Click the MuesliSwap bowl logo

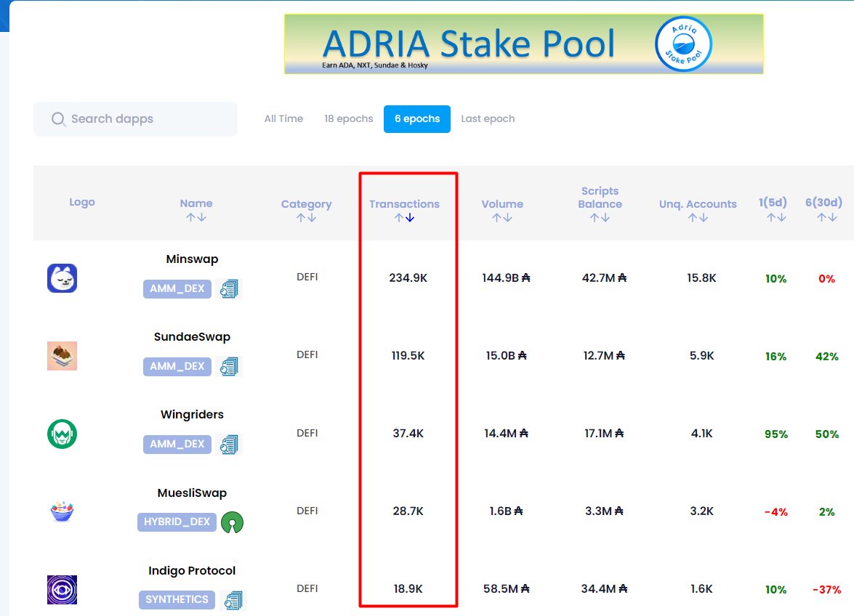(x=62, y=511)
